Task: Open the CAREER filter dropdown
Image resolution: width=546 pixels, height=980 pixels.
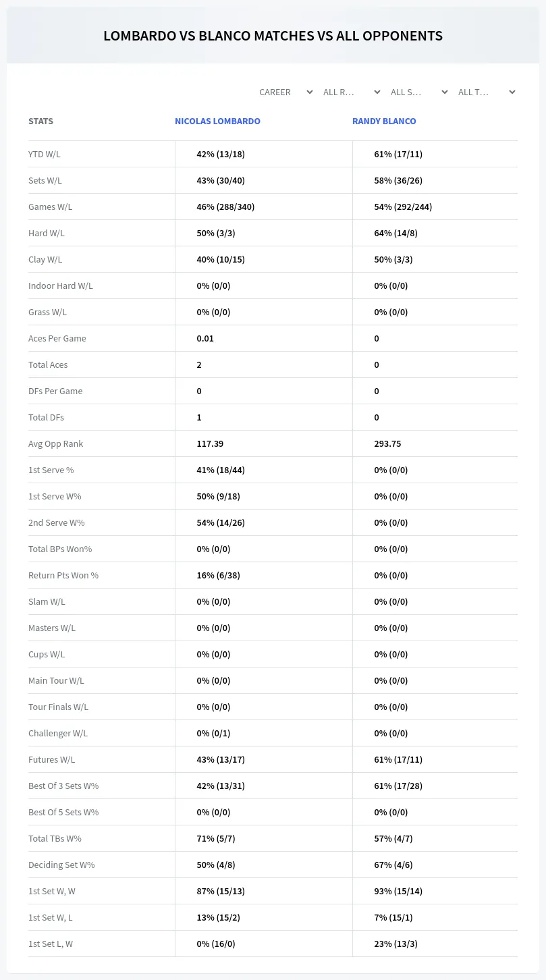Action: pos(285,92)
